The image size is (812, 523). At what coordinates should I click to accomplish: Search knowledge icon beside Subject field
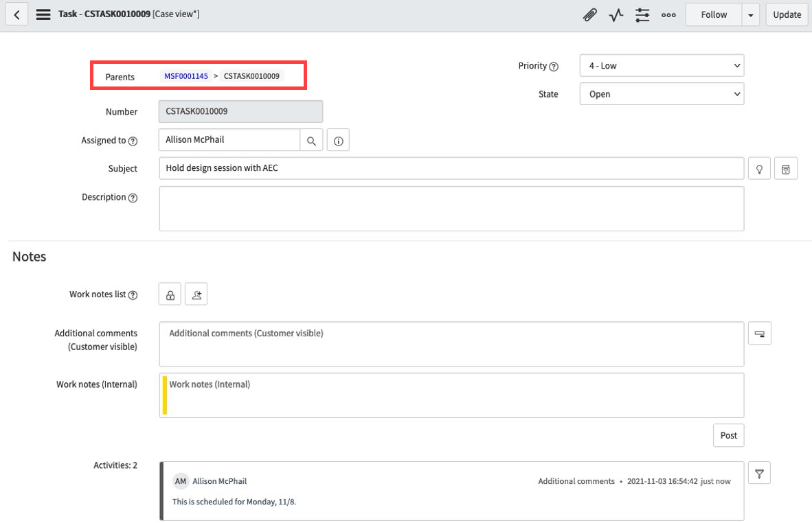tap(786, 169)
